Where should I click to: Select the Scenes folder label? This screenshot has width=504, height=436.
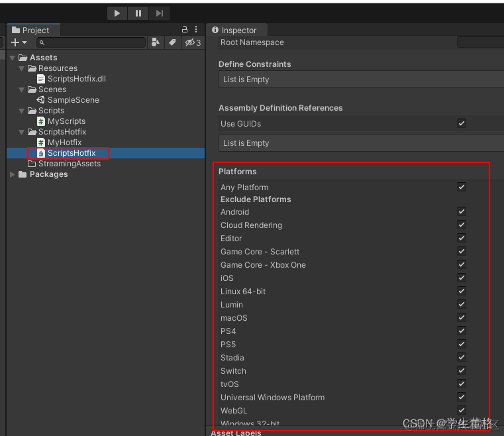(52, 89)
